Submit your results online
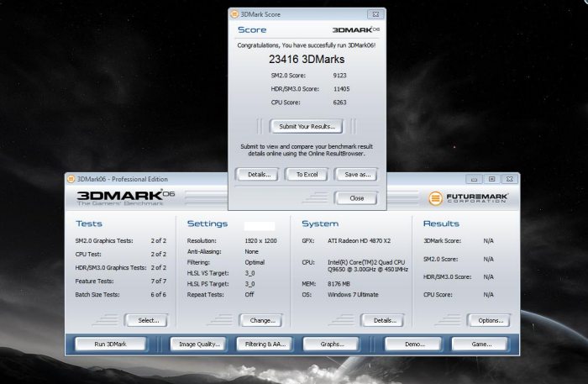 (306, 126)
